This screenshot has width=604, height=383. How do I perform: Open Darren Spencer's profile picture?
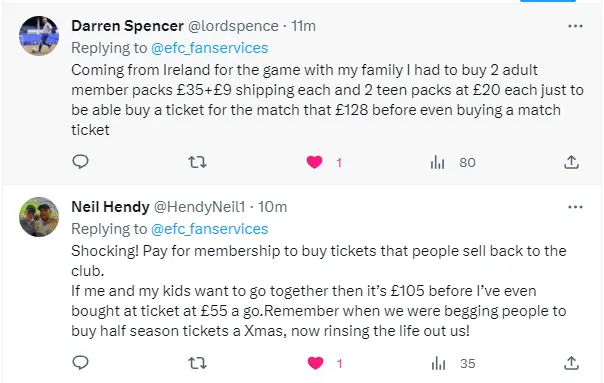[39, 36]
